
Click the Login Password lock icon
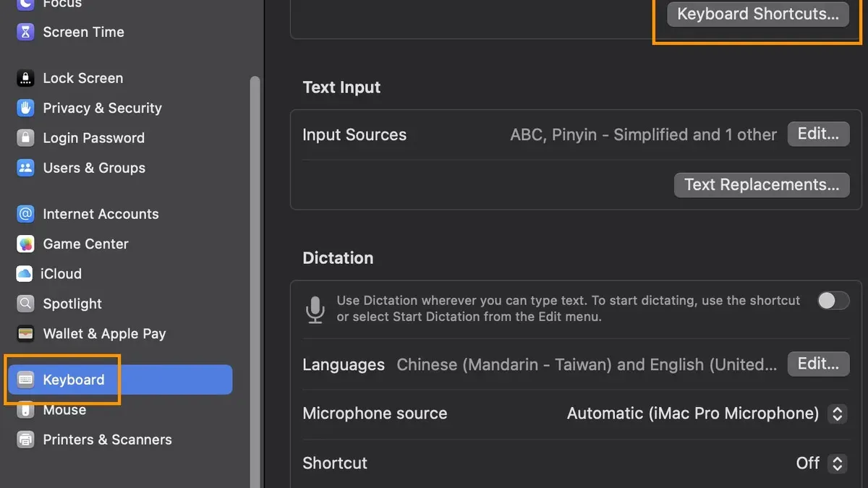[x=26, y=138]
